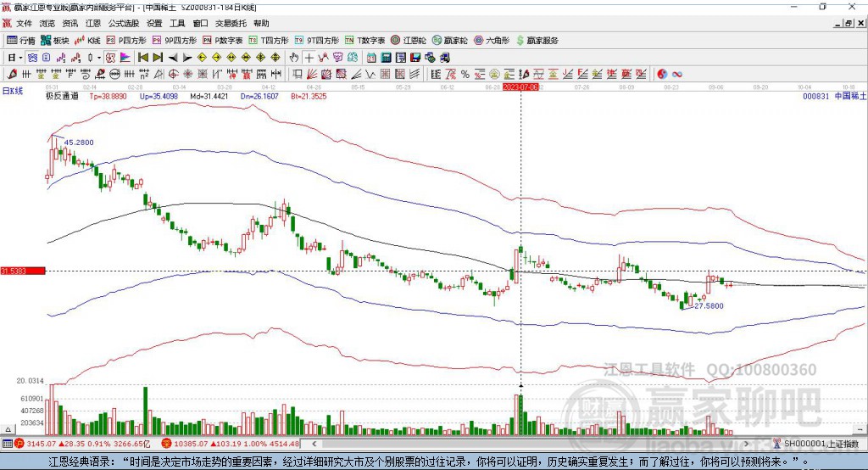Click the red-blue infinity loop icon

[x=677, y=74]
